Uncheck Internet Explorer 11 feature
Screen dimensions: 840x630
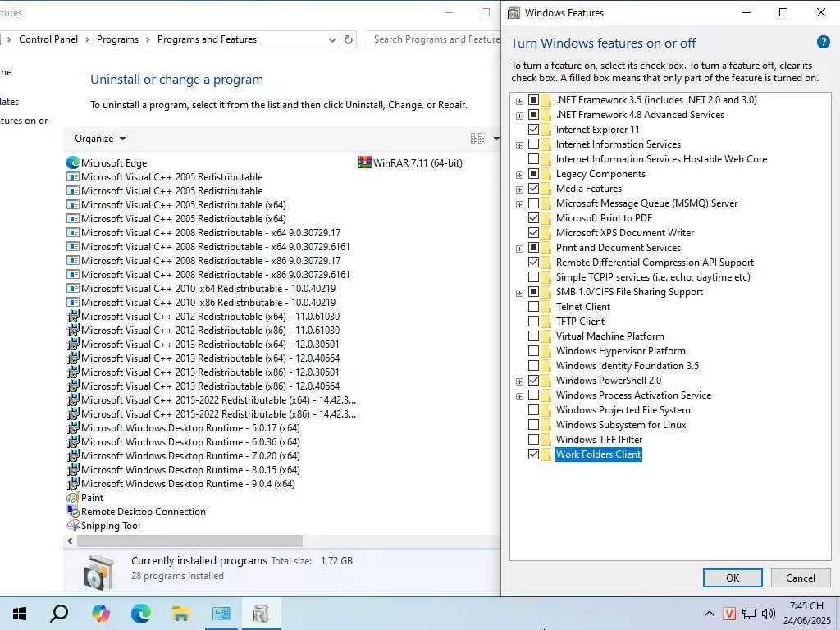533,130
